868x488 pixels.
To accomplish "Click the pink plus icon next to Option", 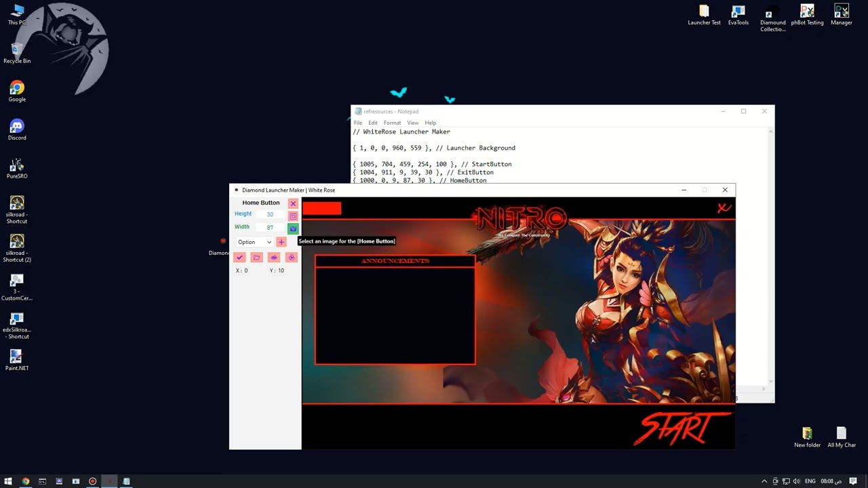I will 281,242.
